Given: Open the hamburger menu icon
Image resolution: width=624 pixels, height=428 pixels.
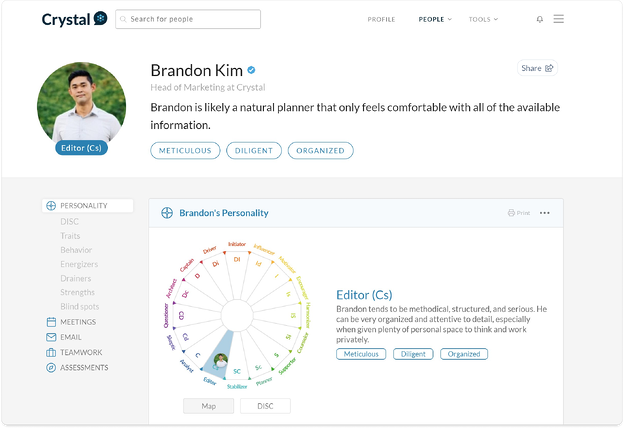Looking at the screenshot, I should [558, 19].
